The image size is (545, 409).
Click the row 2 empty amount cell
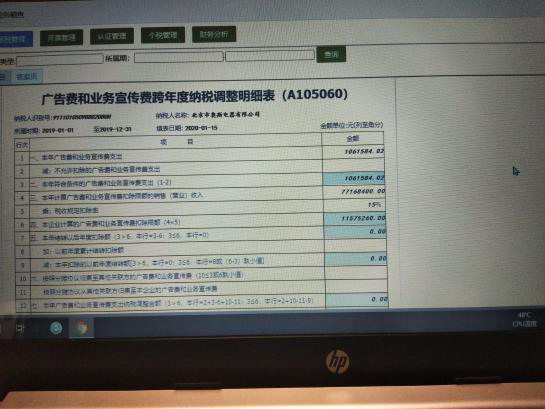[353, 165]
